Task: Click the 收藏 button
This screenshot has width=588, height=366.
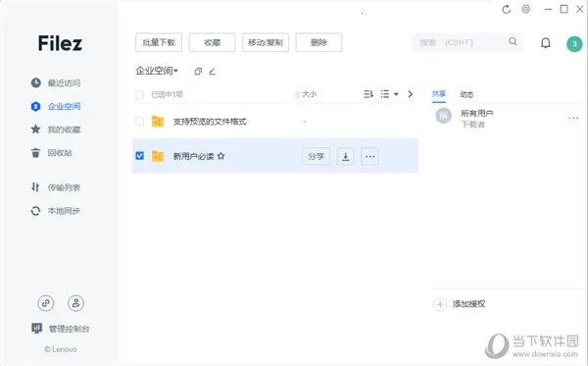Action: [213, 42]
